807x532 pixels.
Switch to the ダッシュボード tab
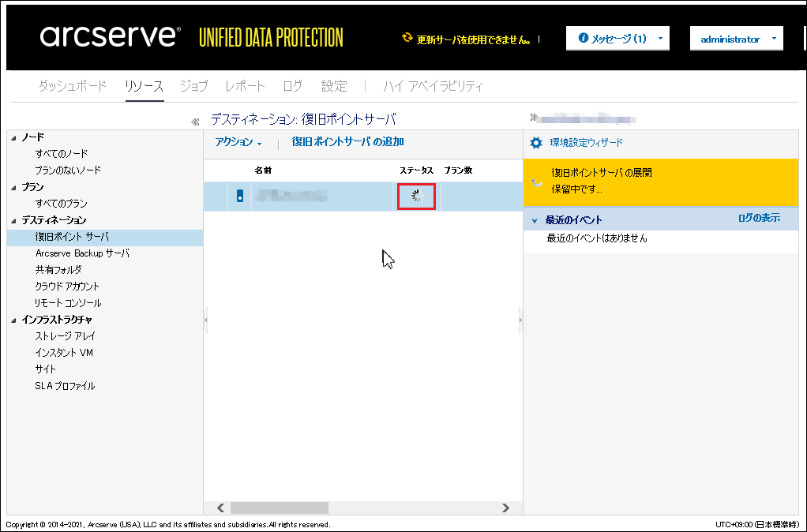coord(73,86)
